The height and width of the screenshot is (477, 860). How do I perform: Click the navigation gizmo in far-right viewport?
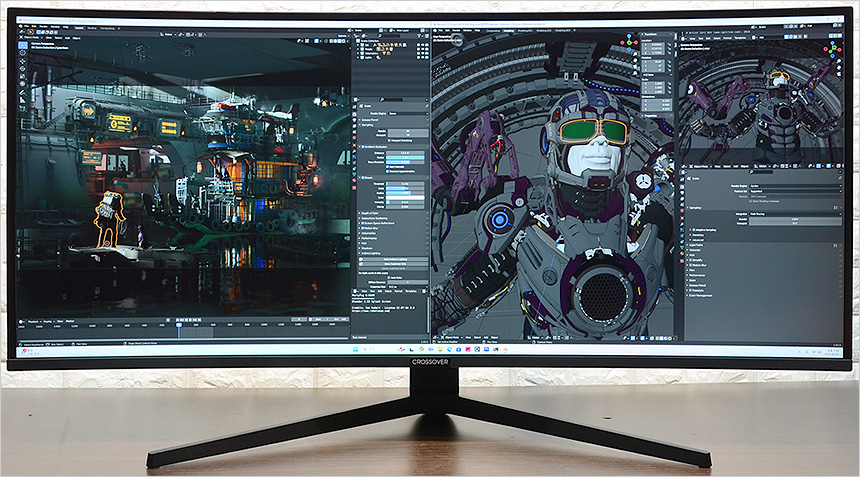click(x=831, y=49)
